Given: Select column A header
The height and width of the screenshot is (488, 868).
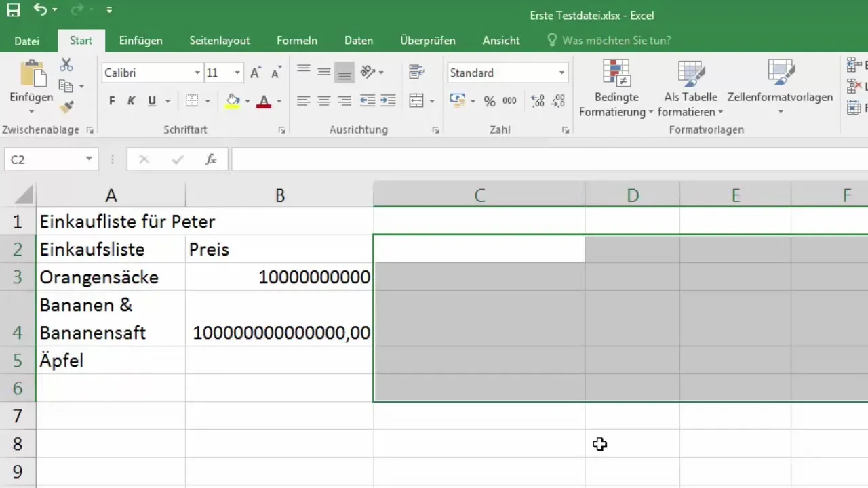Looking at the screenshot, I should tap(111, 196).
